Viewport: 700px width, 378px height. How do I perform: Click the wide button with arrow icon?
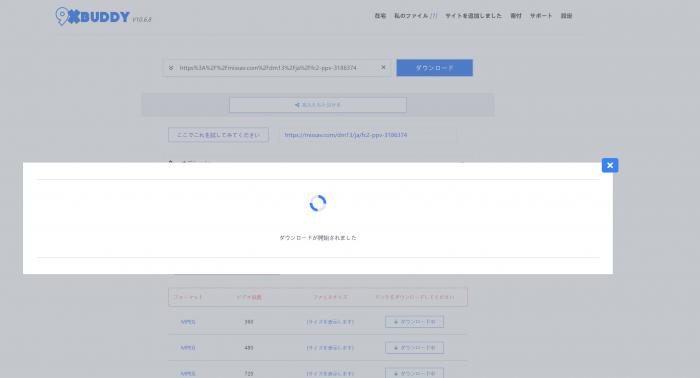[318, 105]
